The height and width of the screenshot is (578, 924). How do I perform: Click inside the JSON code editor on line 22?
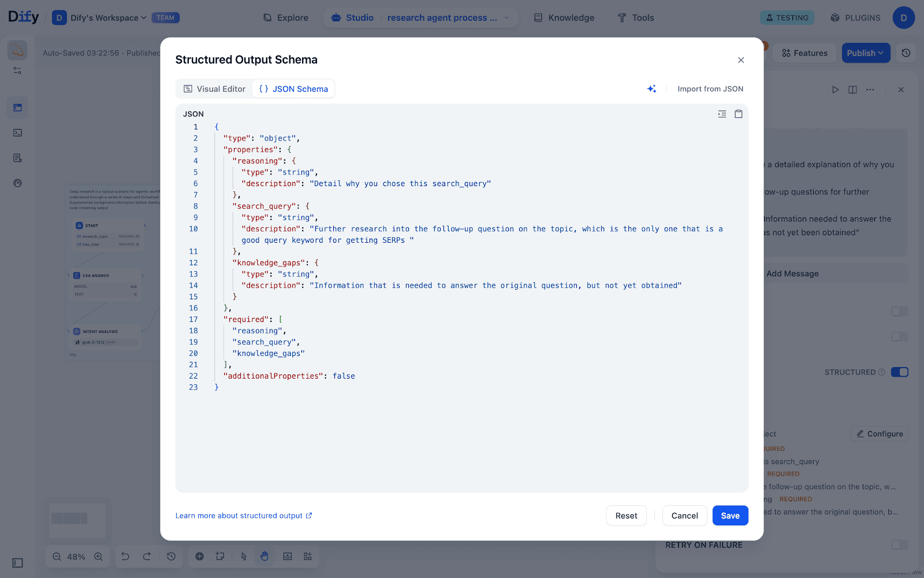(289, 376)
